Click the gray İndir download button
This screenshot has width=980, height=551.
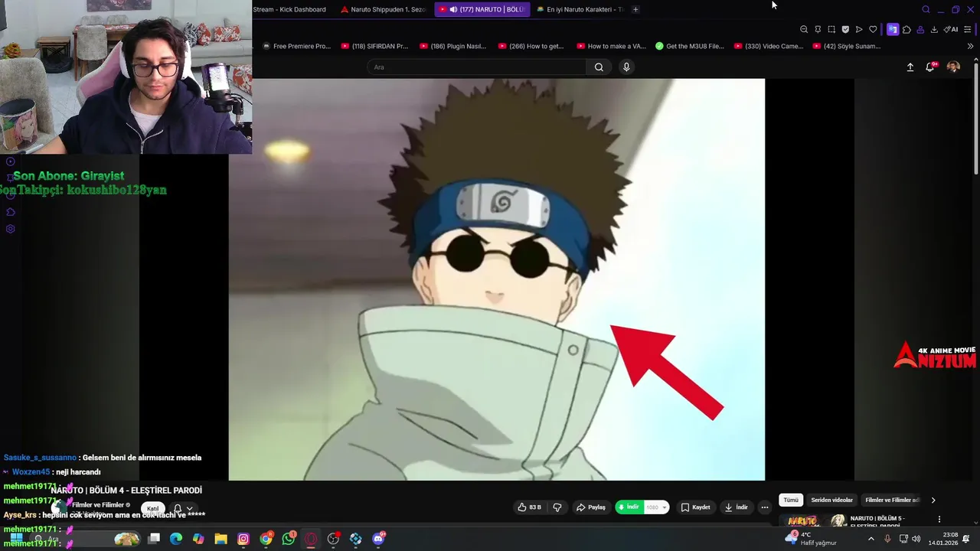tap(737, 507)
